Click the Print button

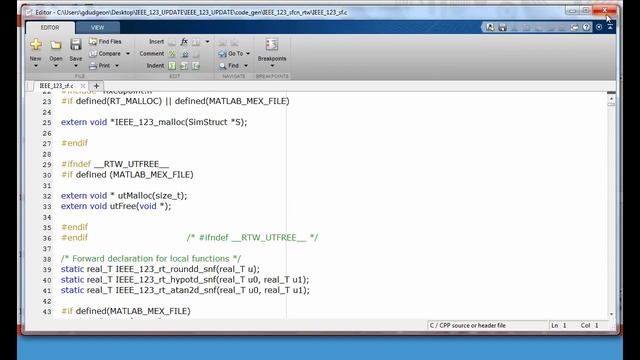[x=100, y=65]
